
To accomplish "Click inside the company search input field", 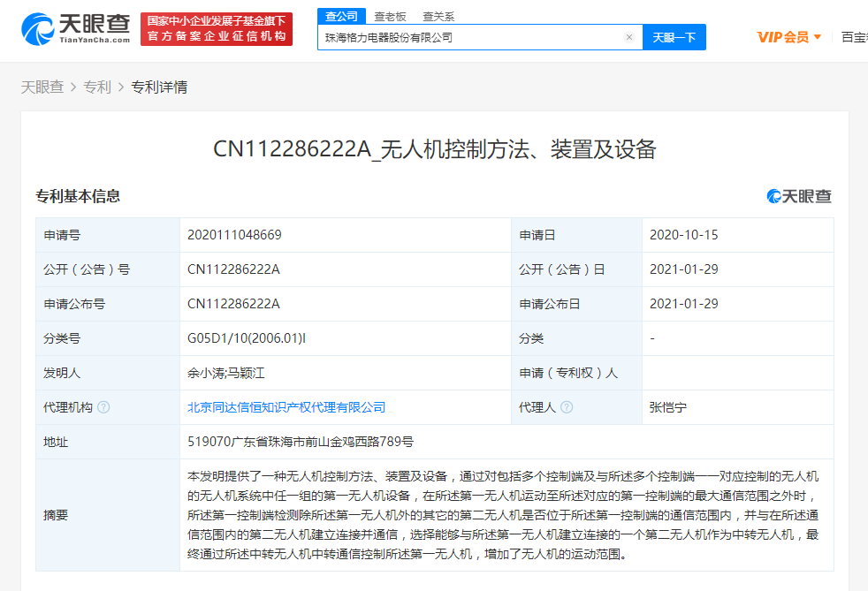I will pos(477,36).
